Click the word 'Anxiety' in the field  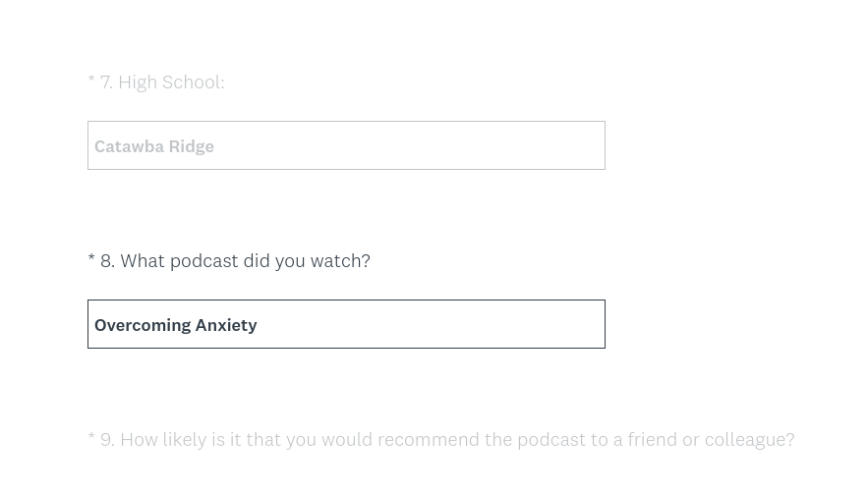pos(226,325)
